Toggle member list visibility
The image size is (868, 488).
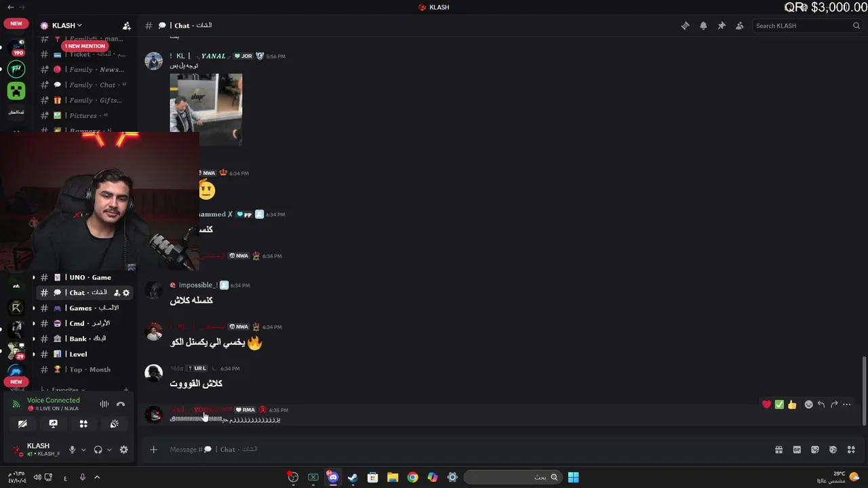(739, 26)
